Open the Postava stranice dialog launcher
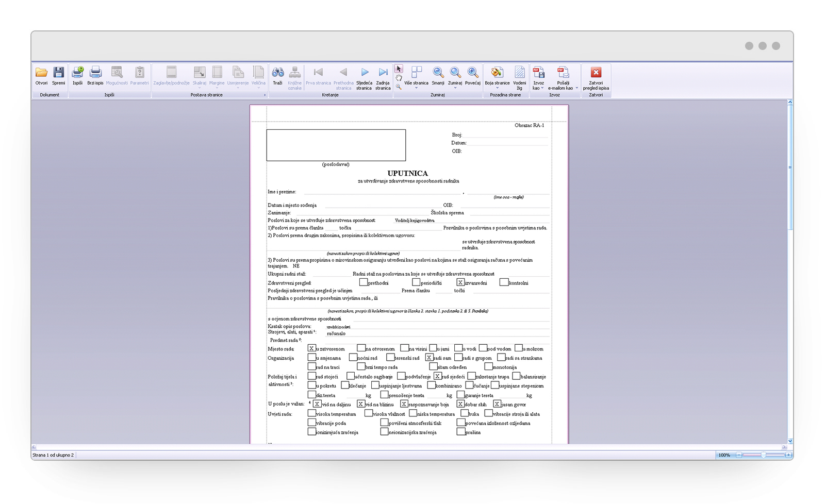Viewport: 825px width, 504px height. [265, 95]
